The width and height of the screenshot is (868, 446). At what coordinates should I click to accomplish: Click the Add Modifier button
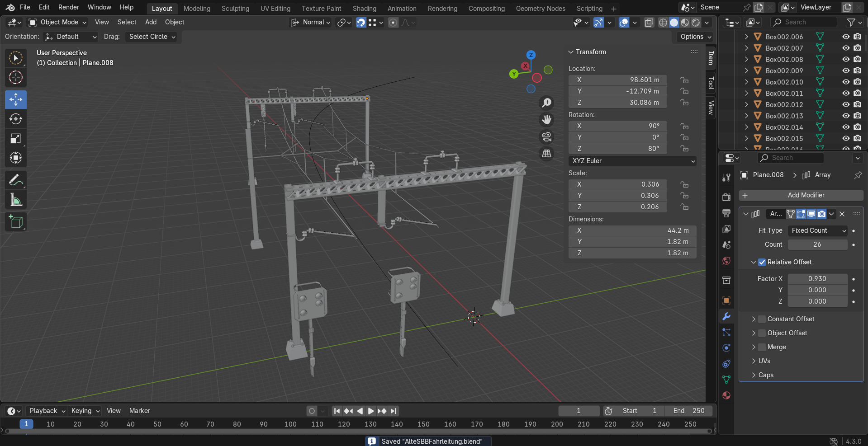point(801,195)
